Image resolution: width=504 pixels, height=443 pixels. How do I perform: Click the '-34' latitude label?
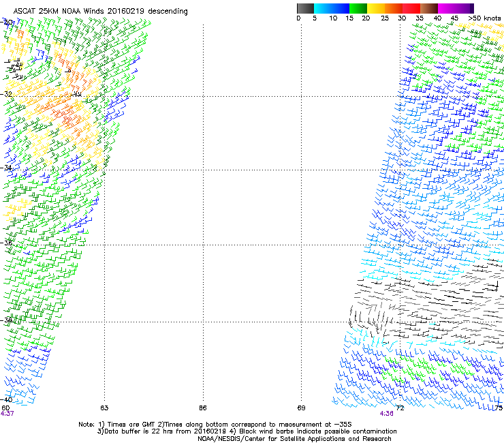(6, 168)
